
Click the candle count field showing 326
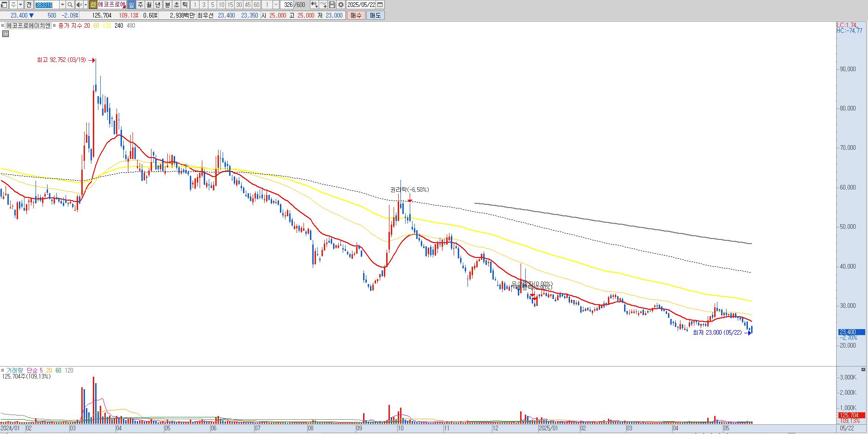pos(288,5)
